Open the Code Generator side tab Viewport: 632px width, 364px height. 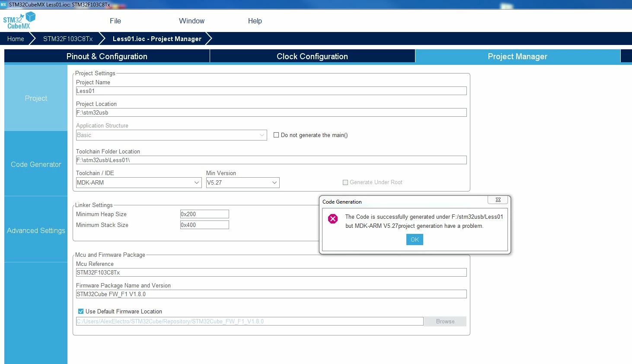[36, 164]
